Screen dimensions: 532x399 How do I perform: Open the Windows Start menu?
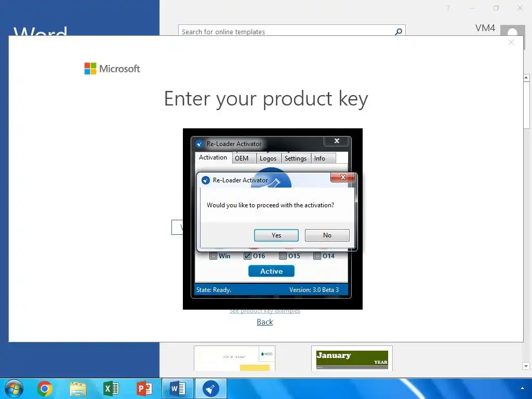14,389
